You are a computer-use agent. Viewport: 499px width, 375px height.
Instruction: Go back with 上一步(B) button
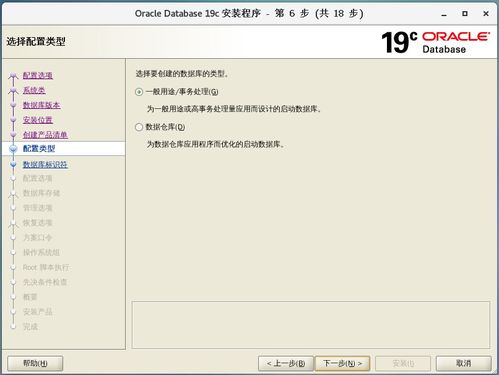[286, 363]
